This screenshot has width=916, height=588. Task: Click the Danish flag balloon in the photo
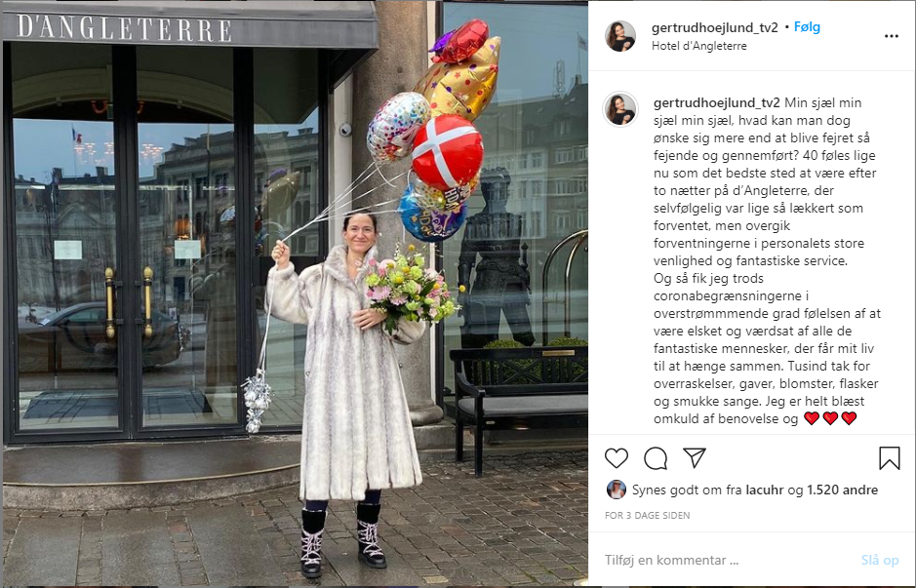click(448, 150)
